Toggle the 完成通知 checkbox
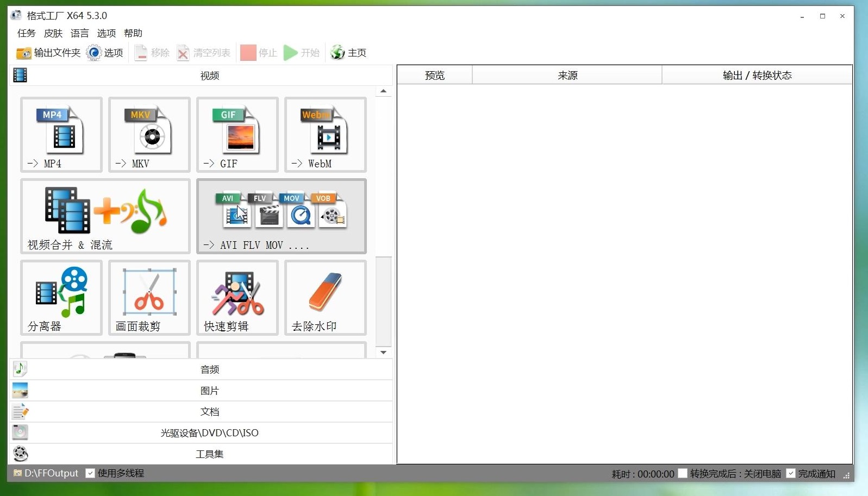 (791, 473)
